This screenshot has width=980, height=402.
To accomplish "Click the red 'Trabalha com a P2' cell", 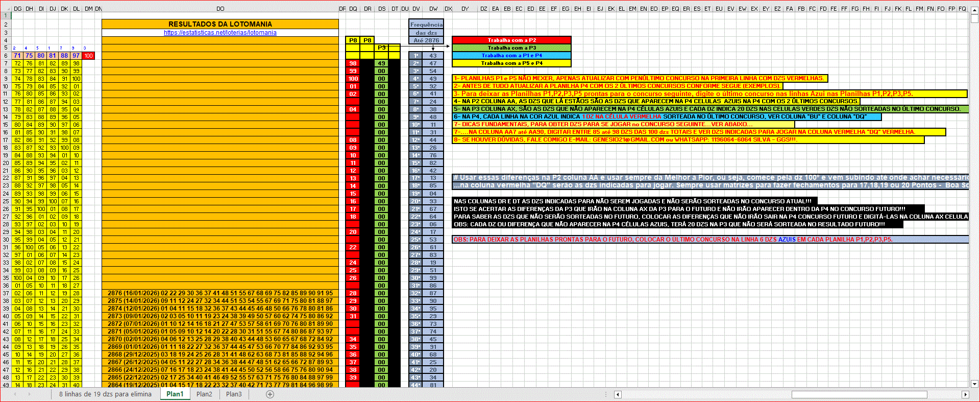I will 511,40.
